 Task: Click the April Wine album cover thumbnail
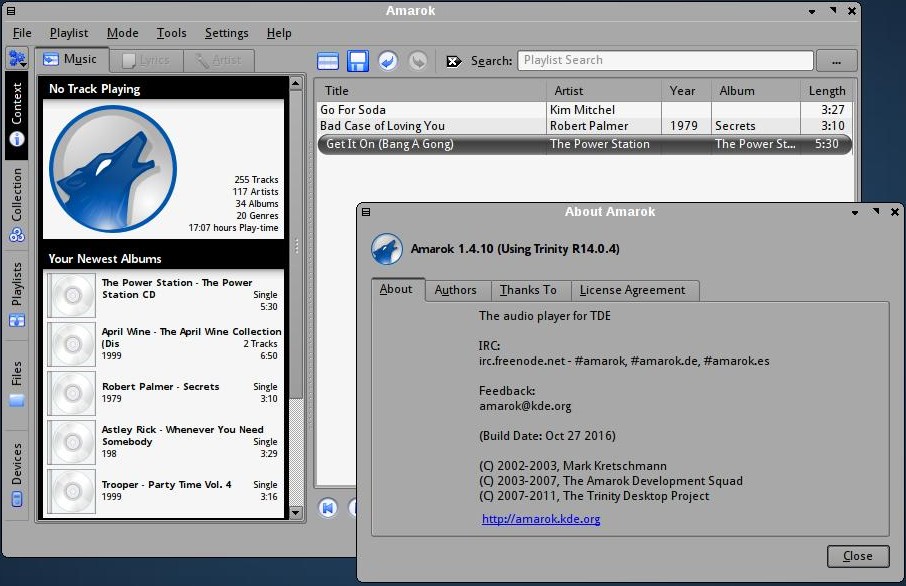click(72, 344)
